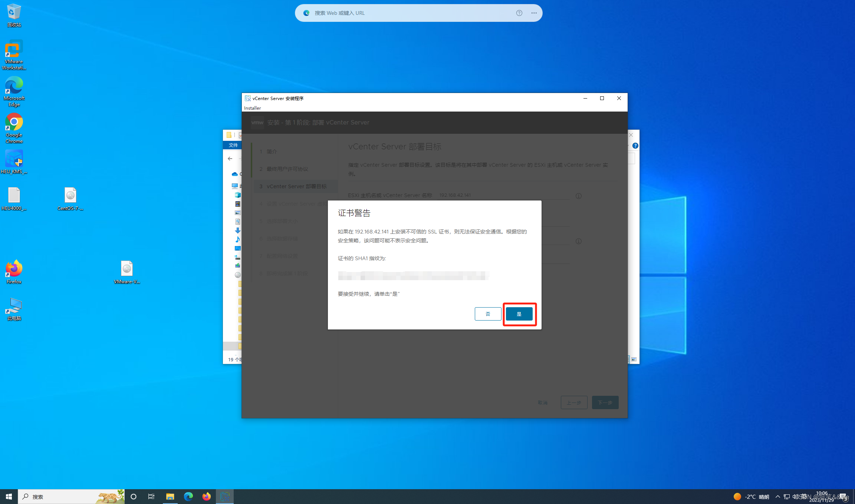Click the Music note icon in Explorer
The image size is (855, 504).
[x=238, y=239]
